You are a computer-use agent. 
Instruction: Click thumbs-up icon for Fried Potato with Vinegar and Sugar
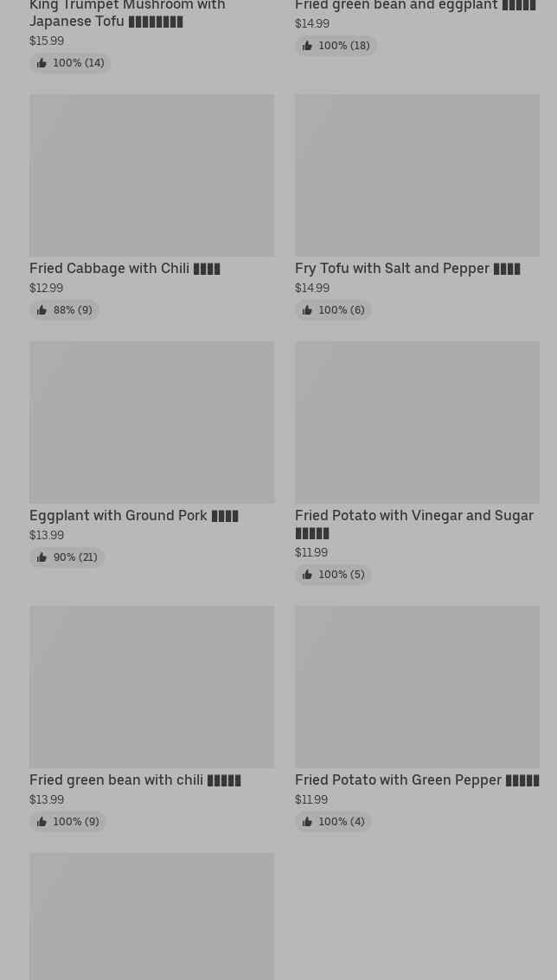pos(307,575)
